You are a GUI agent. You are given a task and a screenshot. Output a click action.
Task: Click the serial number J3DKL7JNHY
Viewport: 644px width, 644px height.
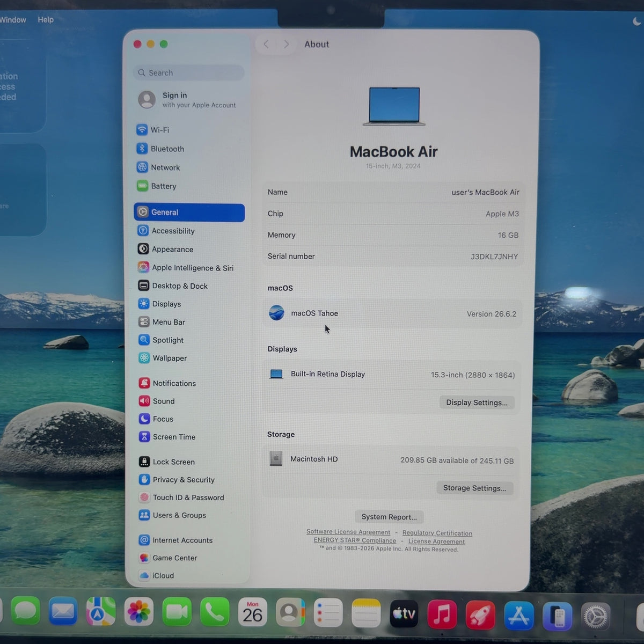click(x=494, y=257)
